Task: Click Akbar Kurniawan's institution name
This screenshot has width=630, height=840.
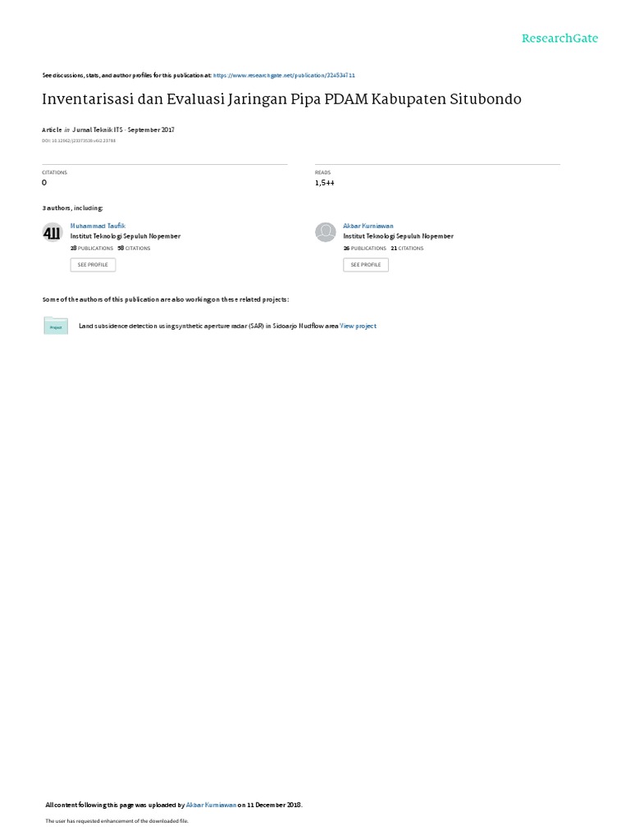Action: click(x=398, y=236)
